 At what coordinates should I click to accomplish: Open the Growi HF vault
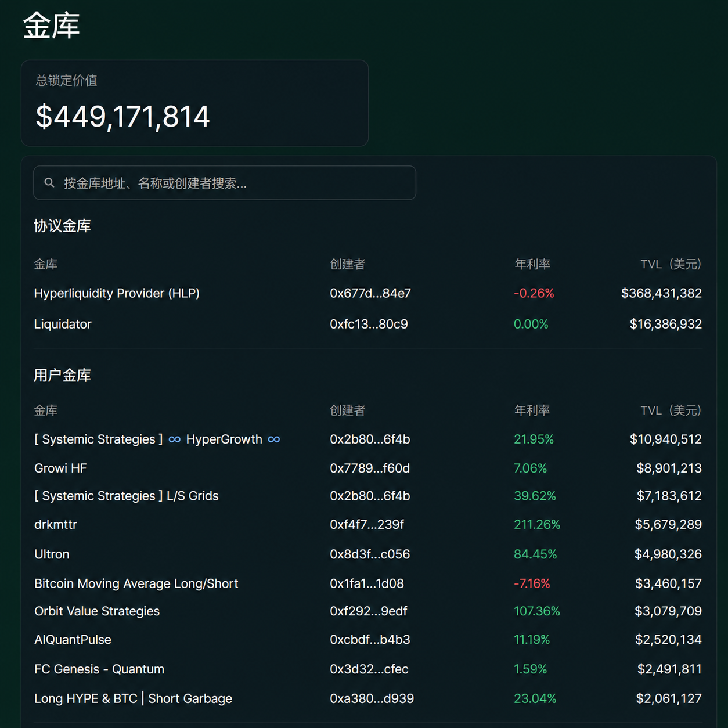[60, 468]
